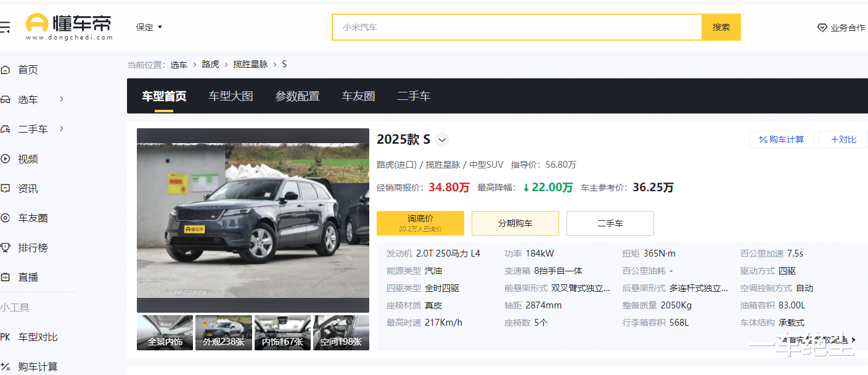Open 直播 in the left sidebar

pyautogui.click(x=28, y=277)
